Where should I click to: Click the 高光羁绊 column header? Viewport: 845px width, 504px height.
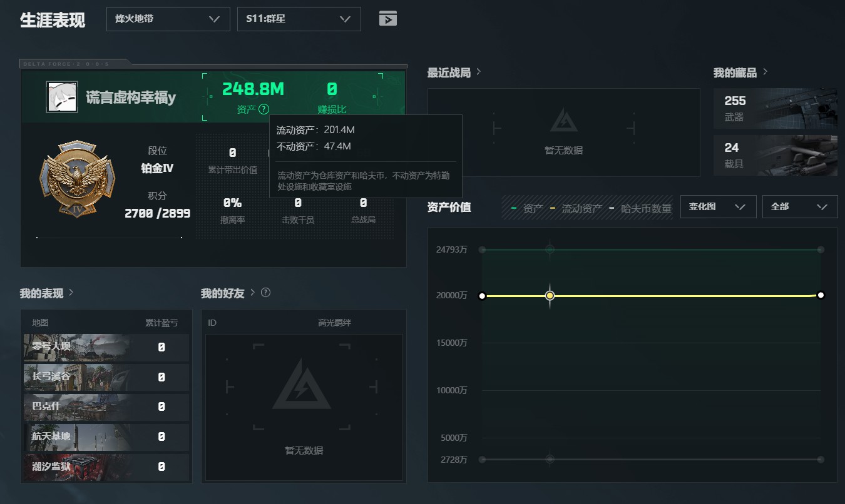click(x=334, y=323)
